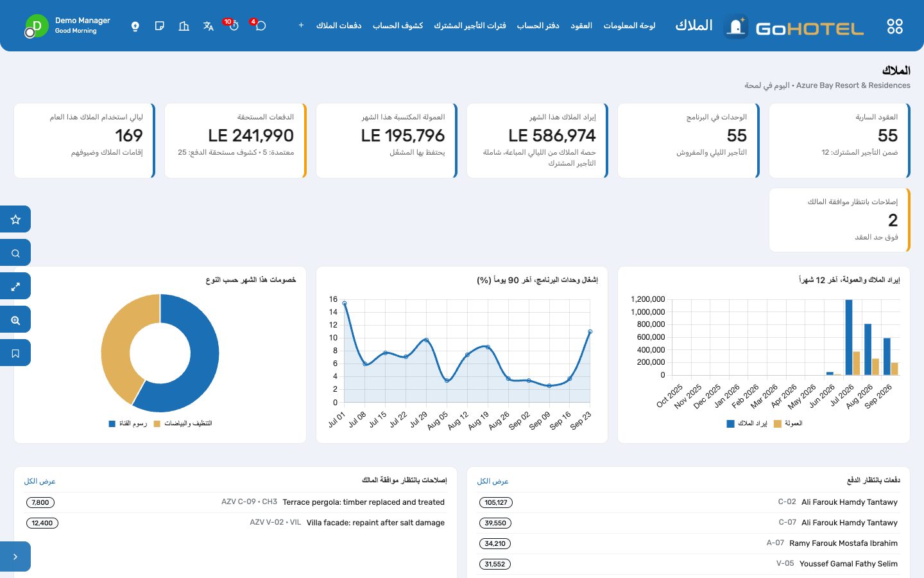Open the language translate icon
Viewport: 924px width, 578px height.
209,26
